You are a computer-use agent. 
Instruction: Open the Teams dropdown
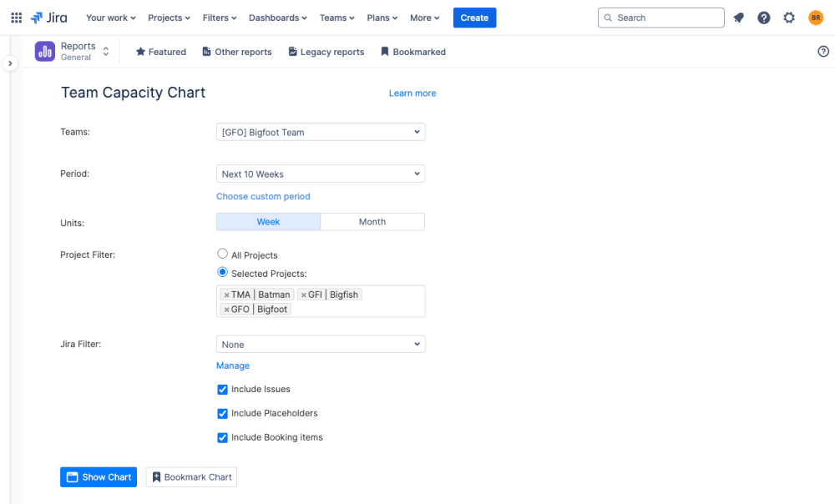pyautogui.click(x=321, y=132)
